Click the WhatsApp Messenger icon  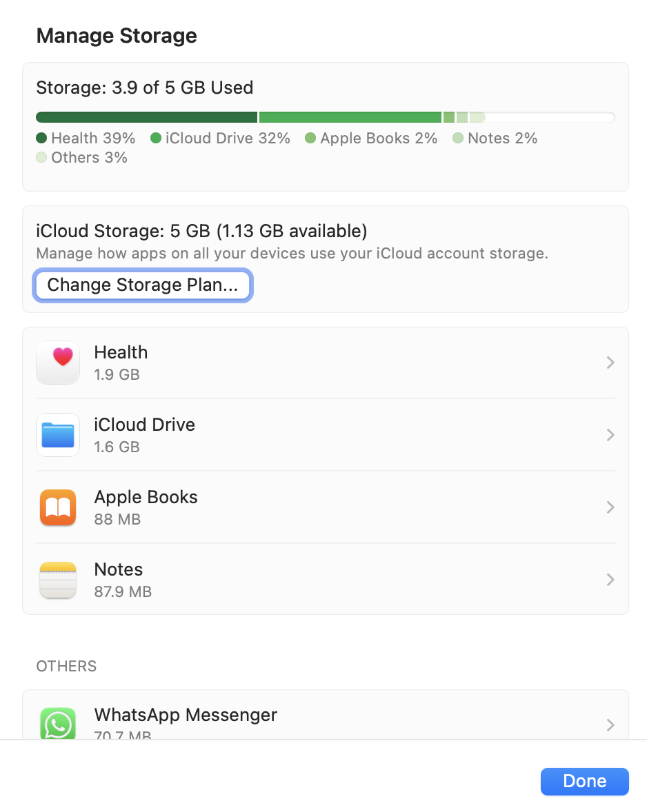coord(58,723)
